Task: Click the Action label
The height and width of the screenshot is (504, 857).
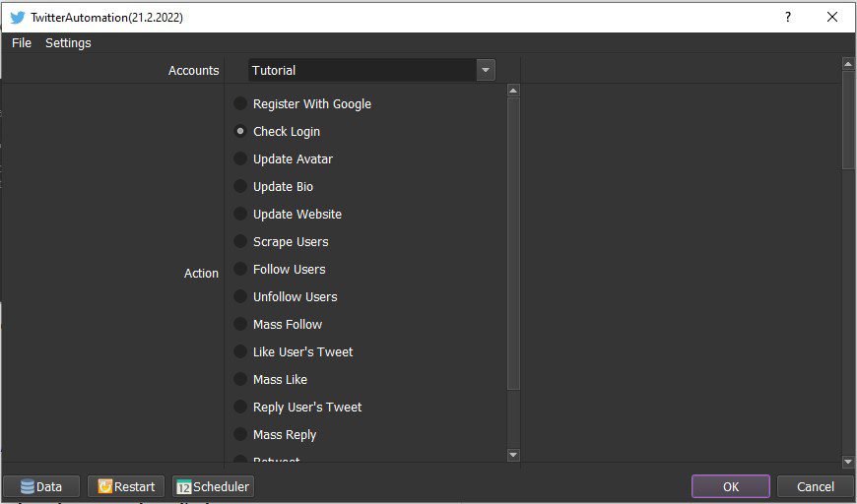Action: (x=201, y=273)
